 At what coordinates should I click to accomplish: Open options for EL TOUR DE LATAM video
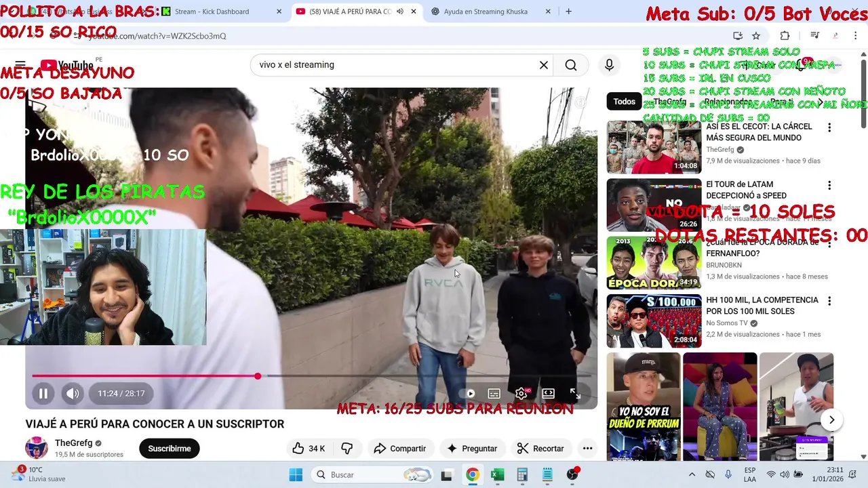coord(829,185)
